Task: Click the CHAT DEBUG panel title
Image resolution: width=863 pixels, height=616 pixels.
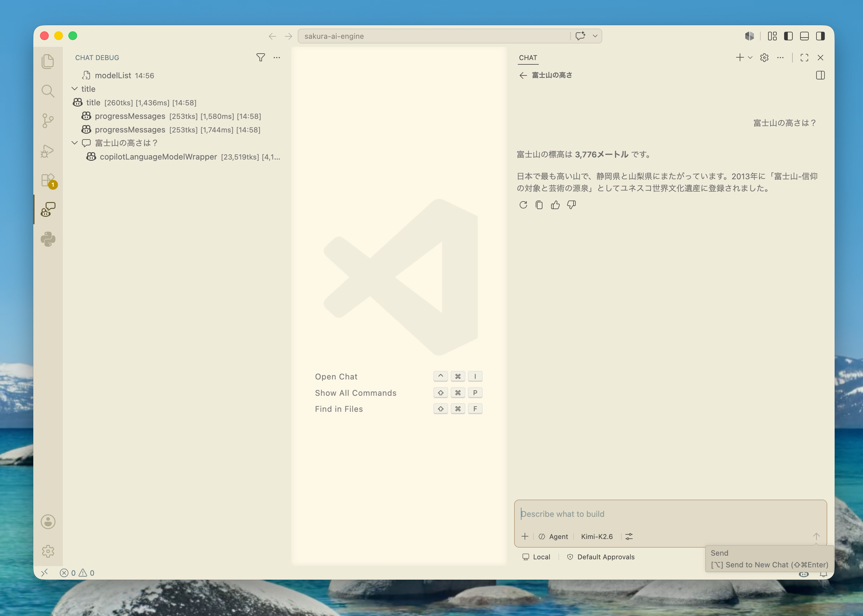Action: (x=97, y=58)
